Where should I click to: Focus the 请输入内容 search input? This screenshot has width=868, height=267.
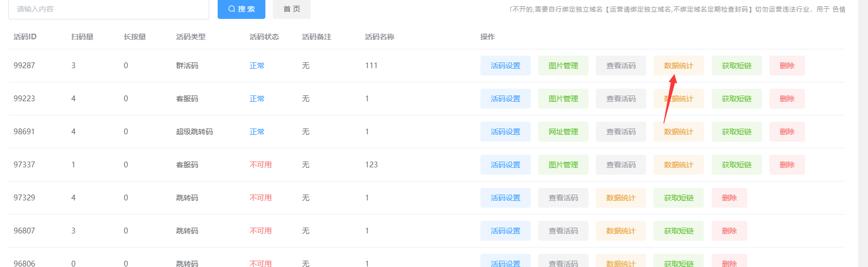109,9
